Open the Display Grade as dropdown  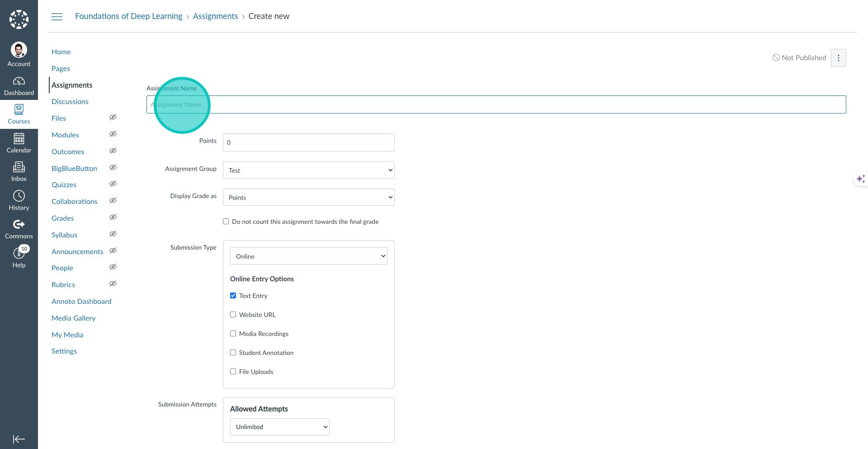(308, 197)
